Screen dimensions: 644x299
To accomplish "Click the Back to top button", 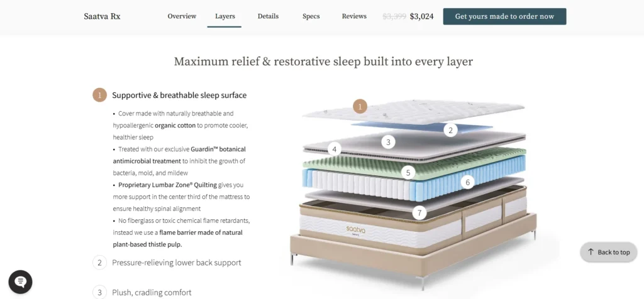I will tap(609, 253).
